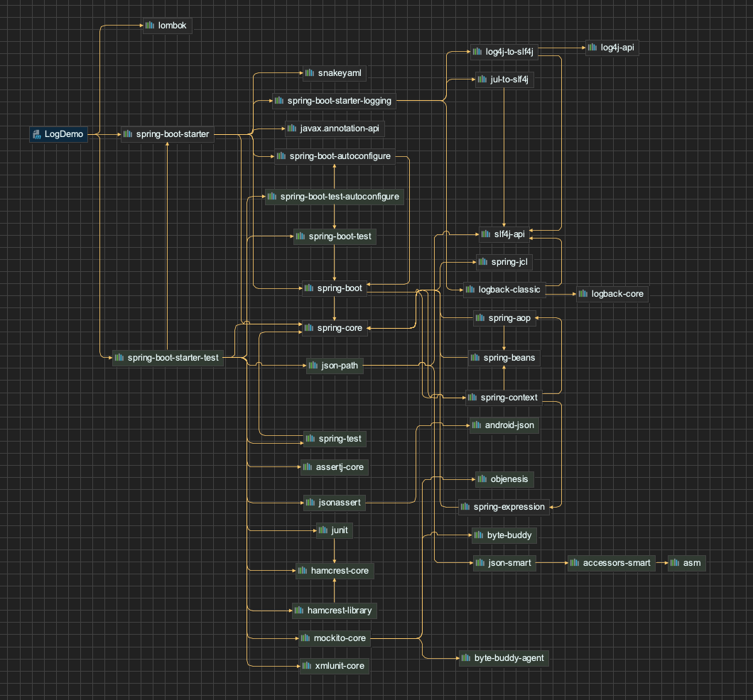The image size is (753, 700).
Task: Select the spring-boot-test node label
Action: 340,236
